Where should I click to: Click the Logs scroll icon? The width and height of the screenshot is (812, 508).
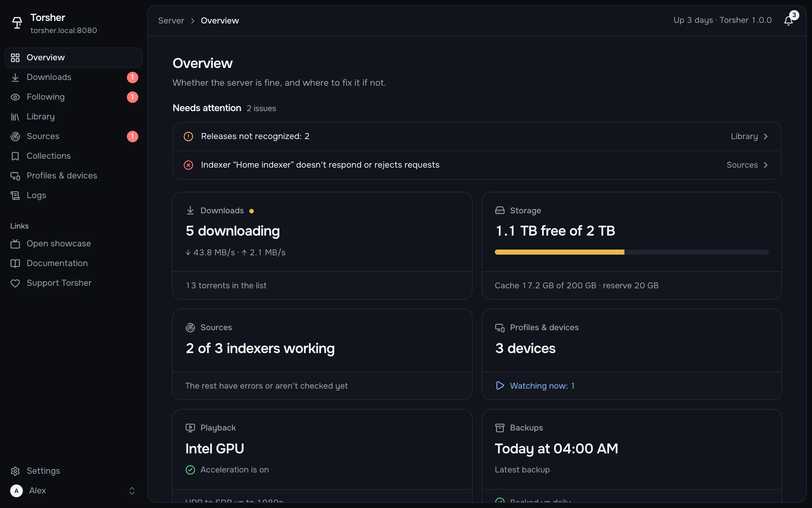coord(15,196)
